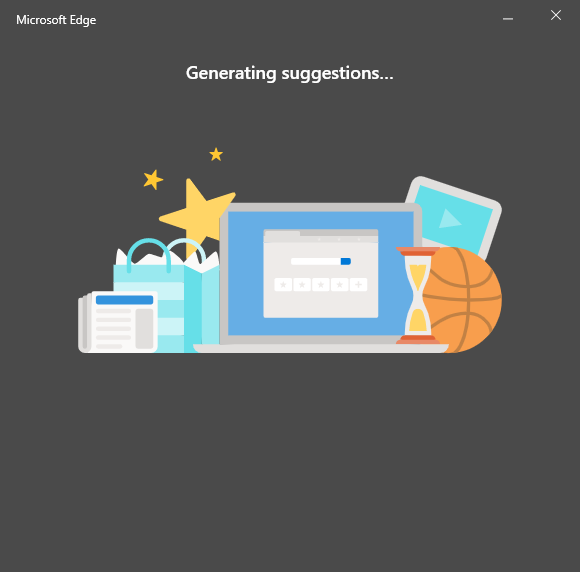
Task: Click the plus tile in the illustrated browser
Action: point(358,285)
